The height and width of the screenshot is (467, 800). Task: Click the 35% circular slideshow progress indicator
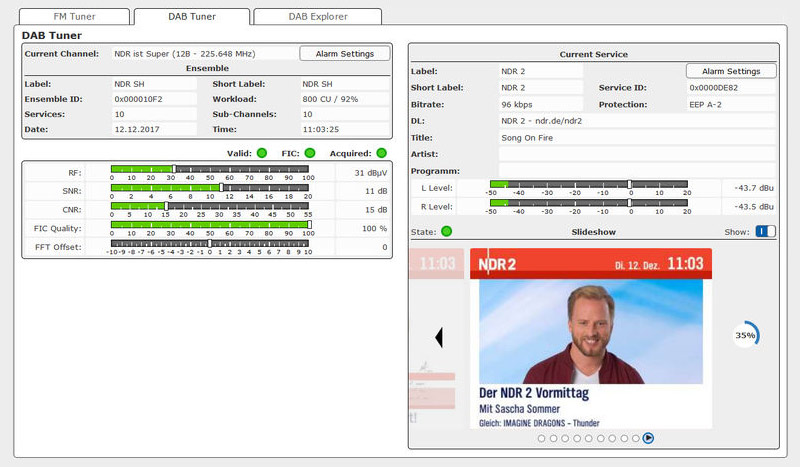745,335
